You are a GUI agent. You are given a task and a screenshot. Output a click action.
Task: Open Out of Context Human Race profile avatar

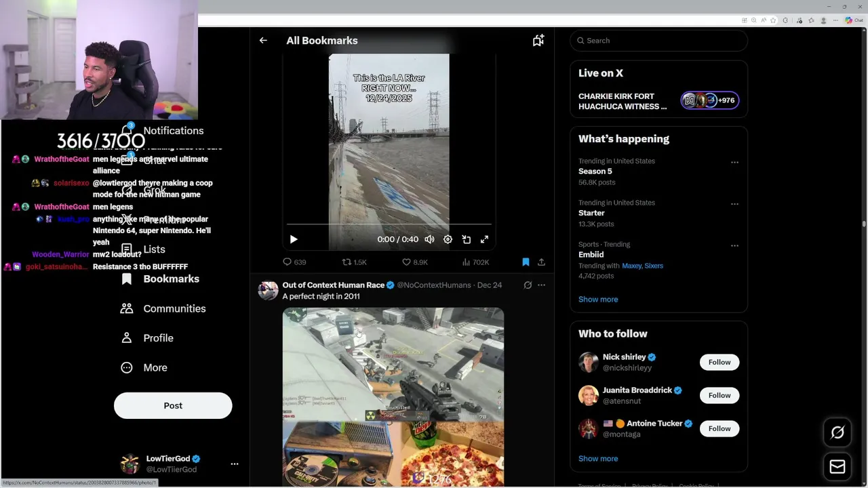(x=268, y=291)
